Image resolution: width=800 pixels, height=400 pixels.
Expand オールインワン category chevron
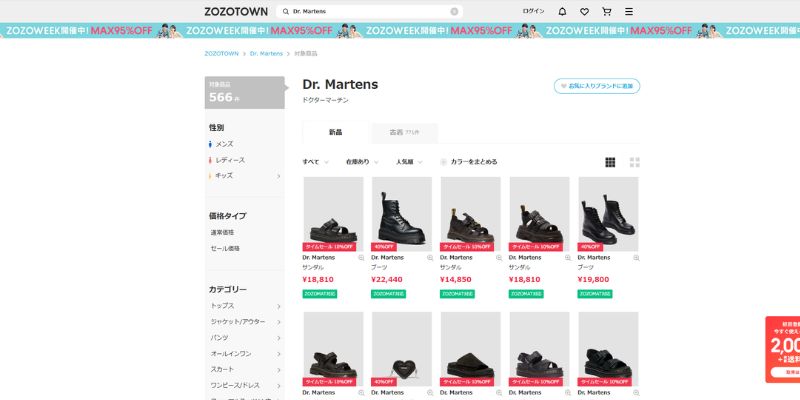tap(279, 354)
